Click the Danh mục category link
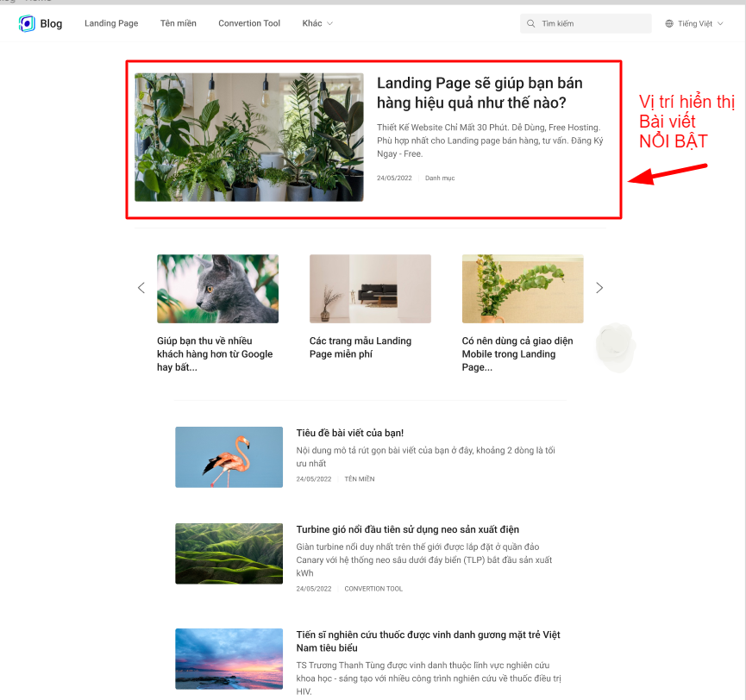 tap(440, 178)
